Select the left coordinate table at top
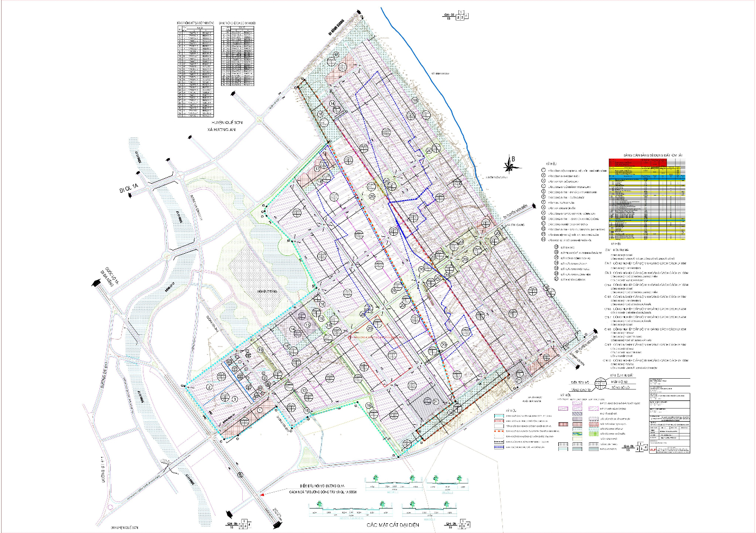This screenshot has width=756, height=533. click(195, 71)
